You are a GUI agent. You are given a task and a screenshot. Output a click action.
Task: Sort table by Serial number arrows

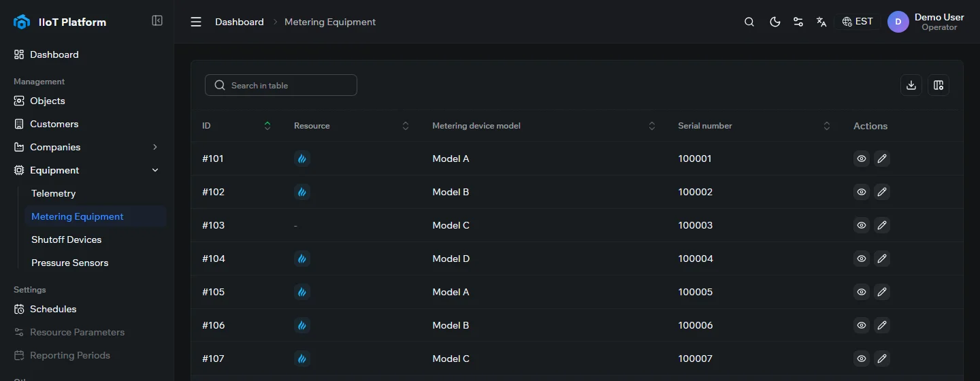pyautogui.click(x=827, y=126)
